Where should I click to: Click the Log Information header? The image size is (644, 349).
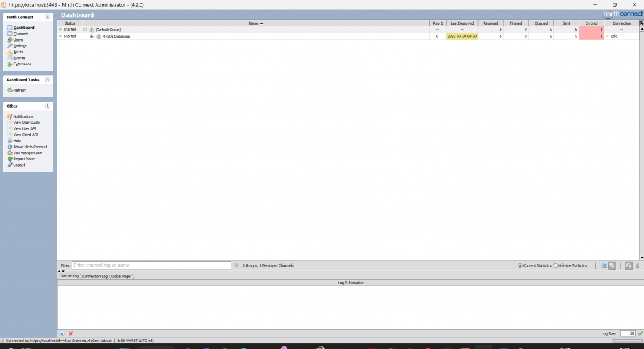click(351, 283)
